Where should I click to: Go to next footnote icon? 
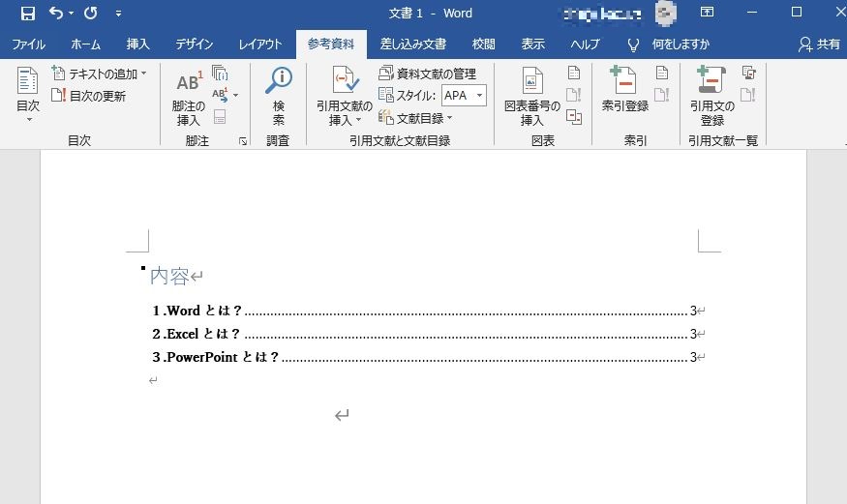(x=221, y=95)
